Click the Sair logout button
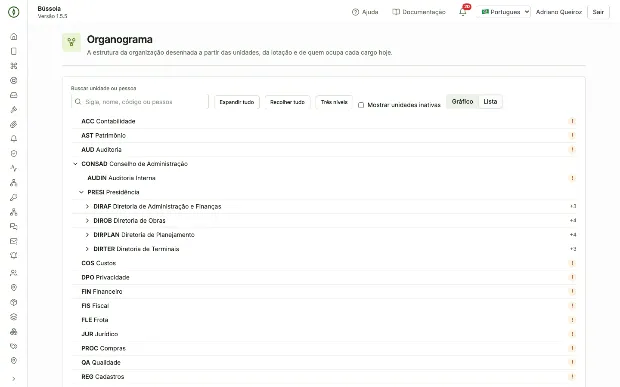The height and width of the screenshot is (387, 620). pyautogui.click(x=598, y=12)
